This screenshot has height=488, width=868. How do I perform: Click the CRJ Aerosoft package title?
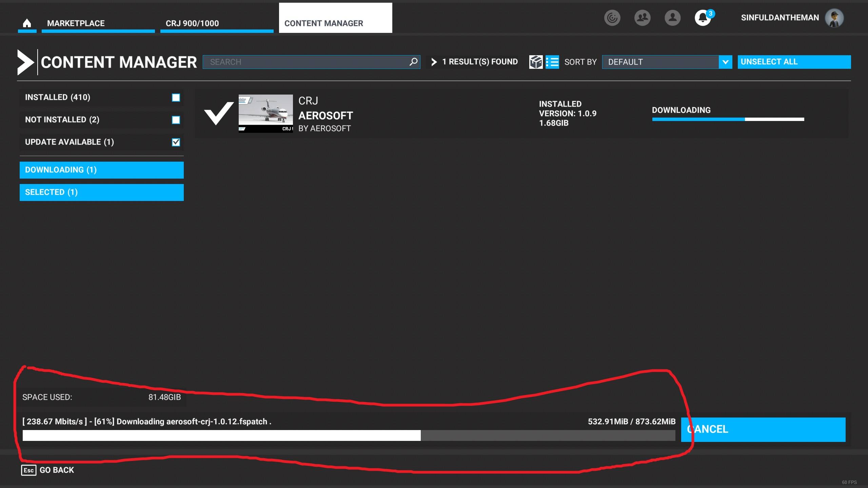pos(325,108)
